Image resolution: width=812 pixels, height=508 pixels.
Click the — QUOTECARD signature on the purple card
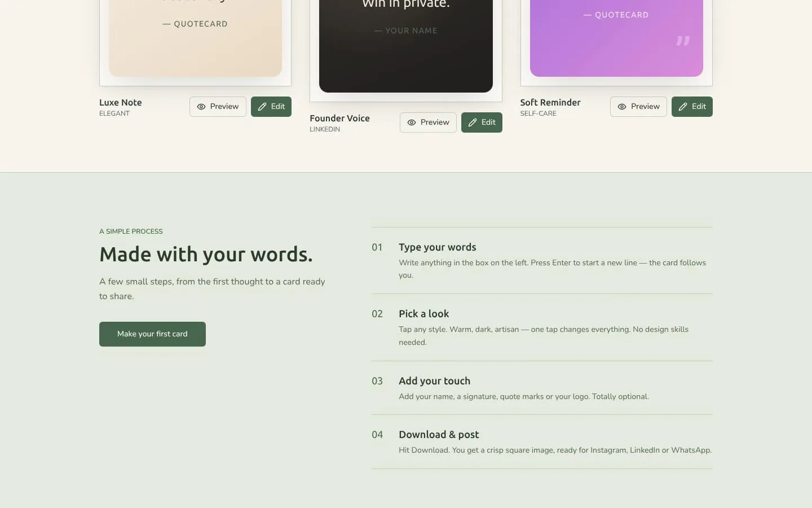[x=616, y=15]
